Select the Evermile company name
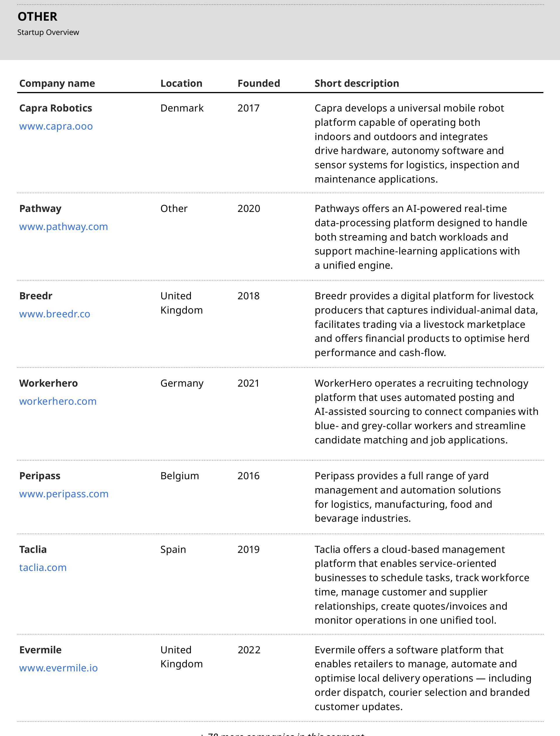This screenshot has height=736, width=560. 40,650
